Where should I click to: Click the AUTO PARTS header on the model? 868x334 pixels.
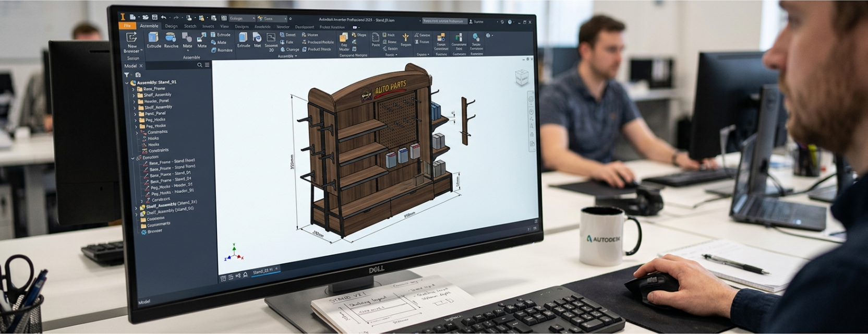pyautogui.click(x=390, y=86)
